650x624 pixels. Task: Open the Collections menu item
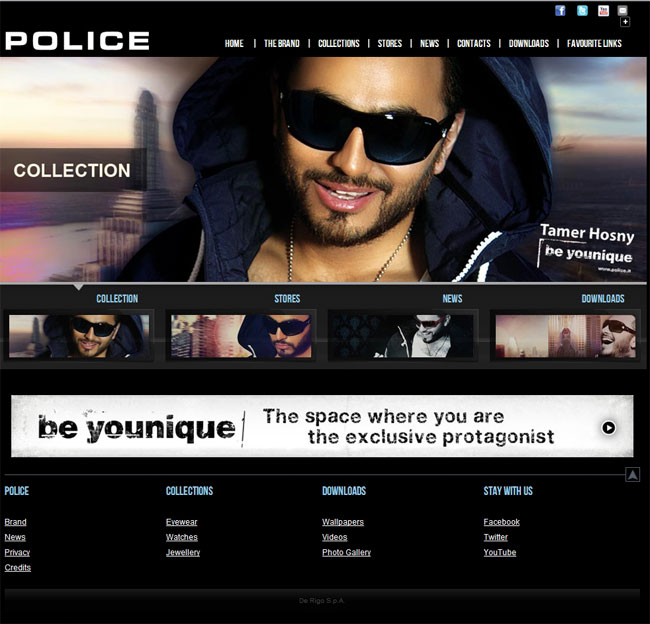[338, 44]
